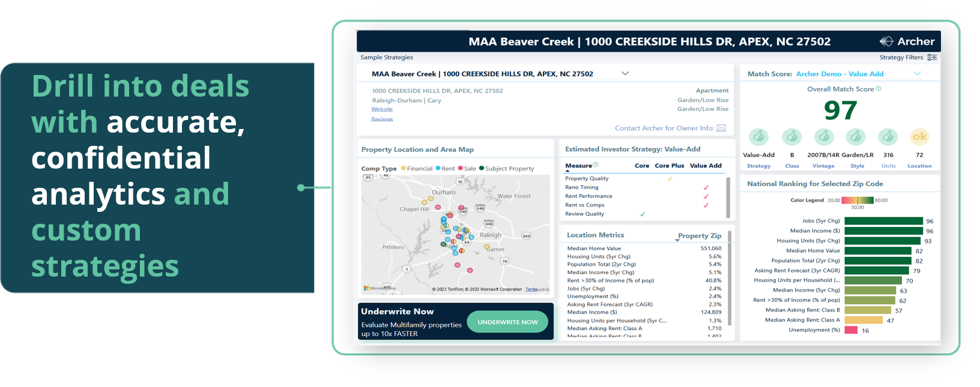The image size is (980, 387).
Task: Click the Measure column sort arrow
Action: coord(567,171)
